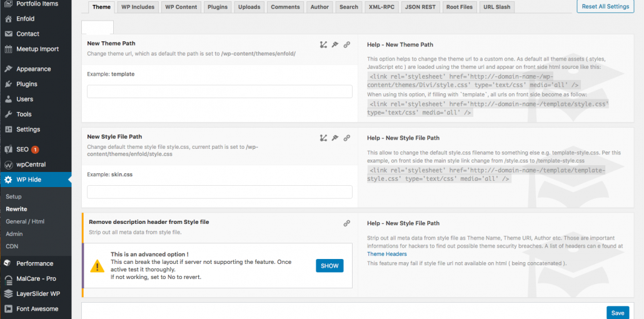Screen dimensions: 644x319
Task: Go to the URL Slash tab
Action: pos(496,7)
